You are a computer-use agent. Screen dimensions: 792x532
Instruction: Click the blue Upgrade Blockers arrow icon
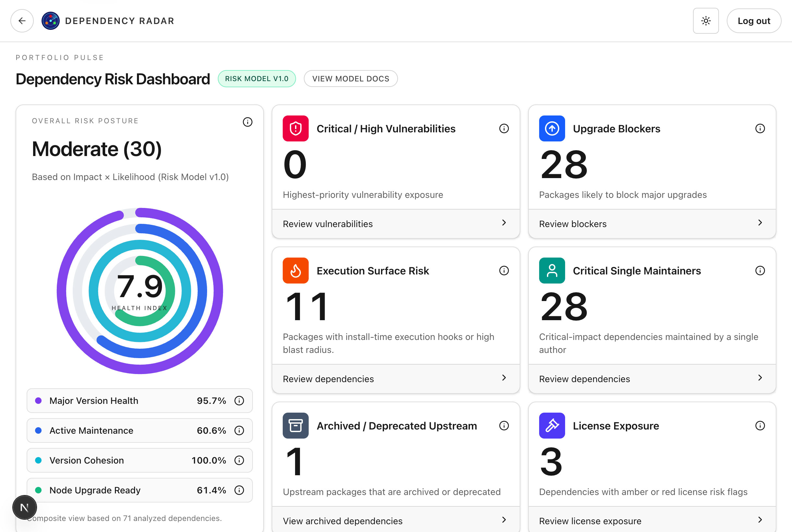tap(552, 128)
